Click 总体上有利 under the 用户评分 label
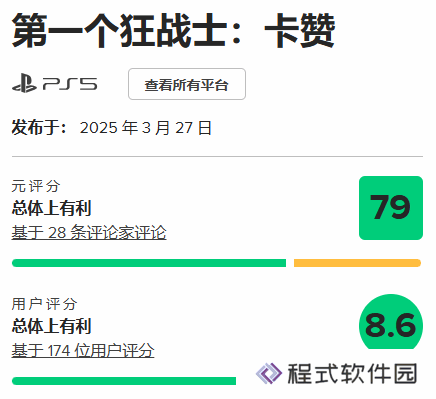This screenshot has width=436, height=399. [x=51, y=326]
